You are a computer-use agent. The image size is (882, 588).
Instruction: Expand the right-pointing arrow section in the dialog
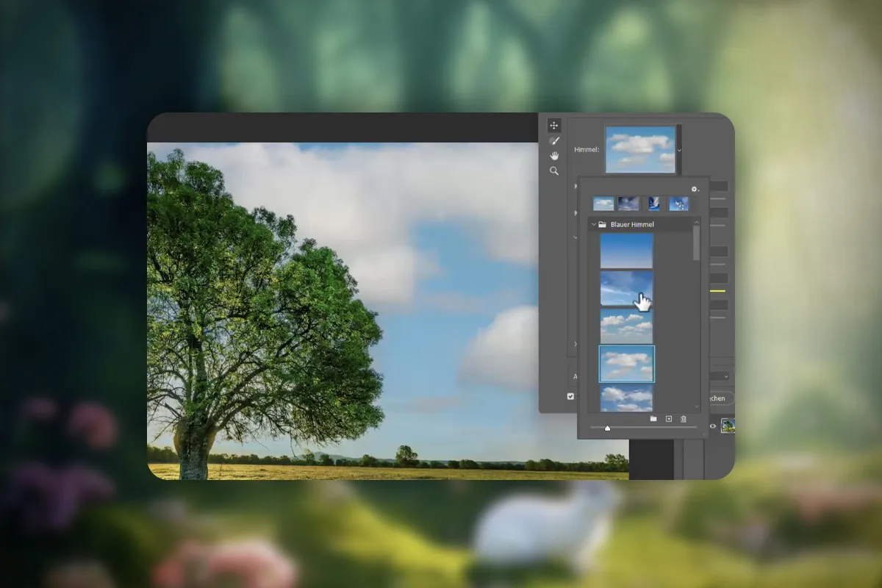tap(575, 344)
